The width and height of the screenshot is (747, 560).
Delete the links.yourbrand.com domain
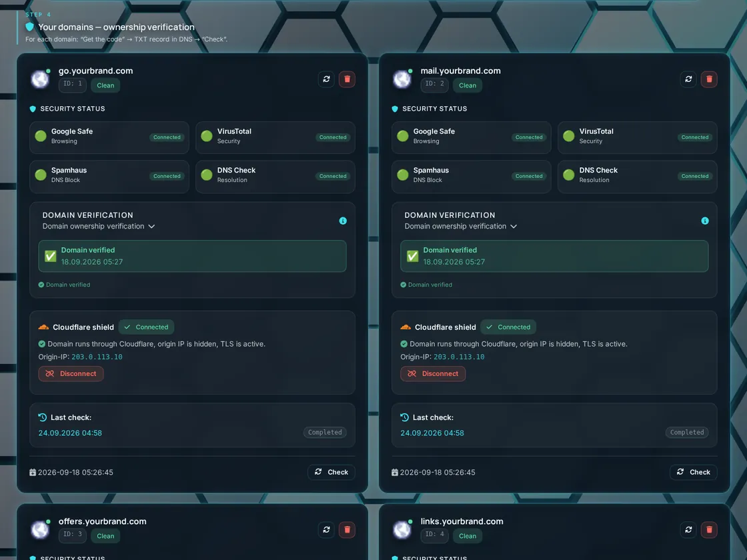(709, 529)
